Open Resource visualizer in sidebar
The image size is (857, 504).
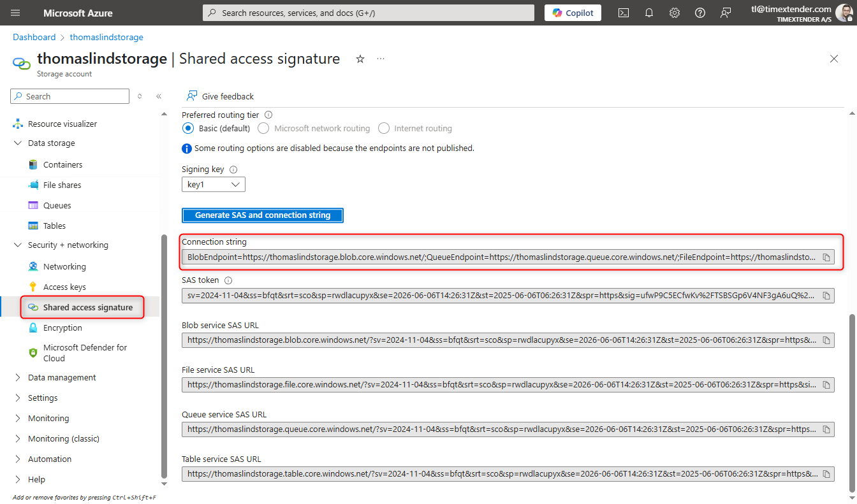(62, 124)
